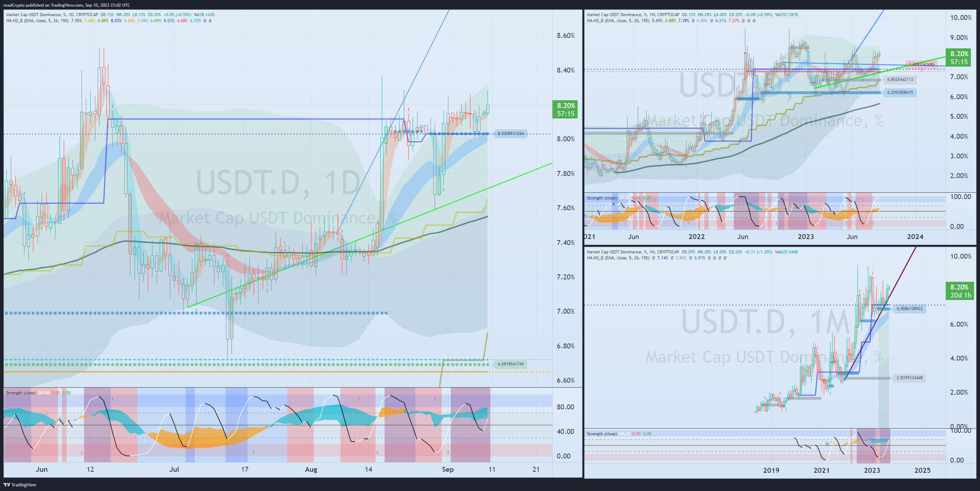Select the 6.6919541749 level label on the 1D chart
Image resolution: width=980 pixels, height=491 pixels.
point(511,364)
